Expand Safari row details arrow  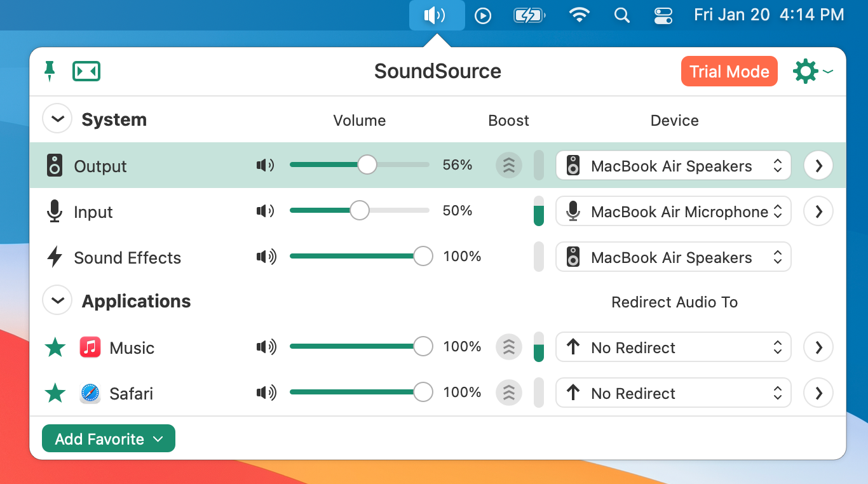coord(818,393)
